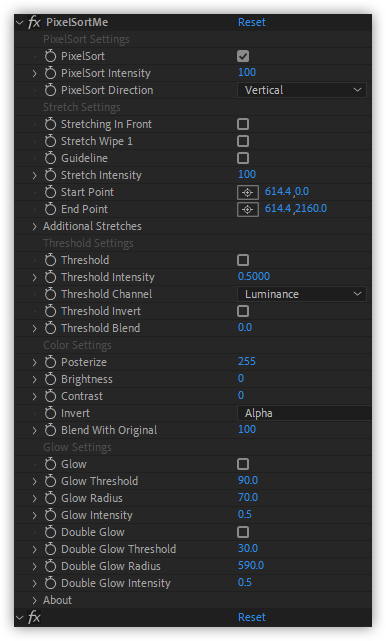Enable the Stretching In Front checkbox
The image size is (386, 641).
pyautogui.click(x=243, y=124)
